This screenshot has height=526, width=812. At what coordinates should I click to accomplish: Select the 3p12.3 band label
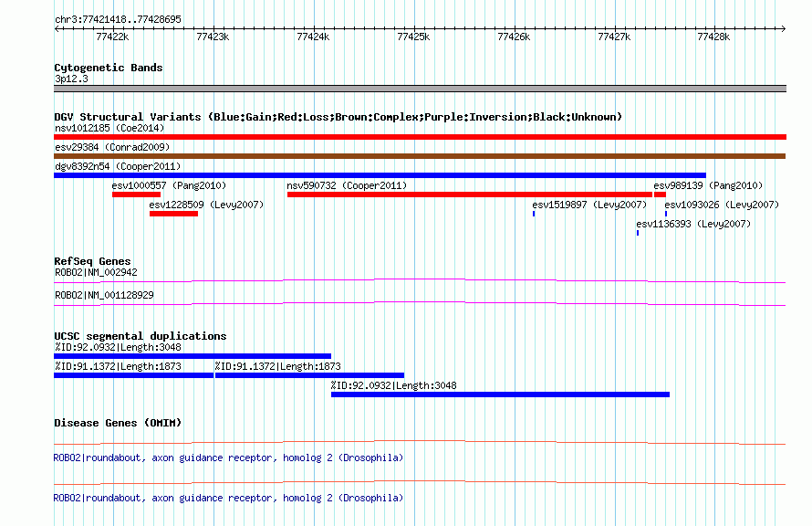pyautogui.click(x=71, y=79)
